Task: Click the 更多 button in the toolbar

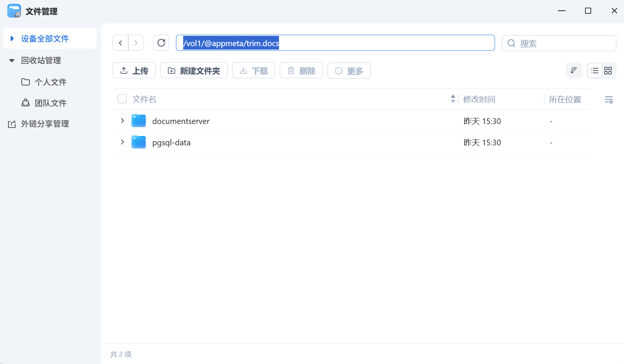Action: pyautogui.click(x=348, y=71)
